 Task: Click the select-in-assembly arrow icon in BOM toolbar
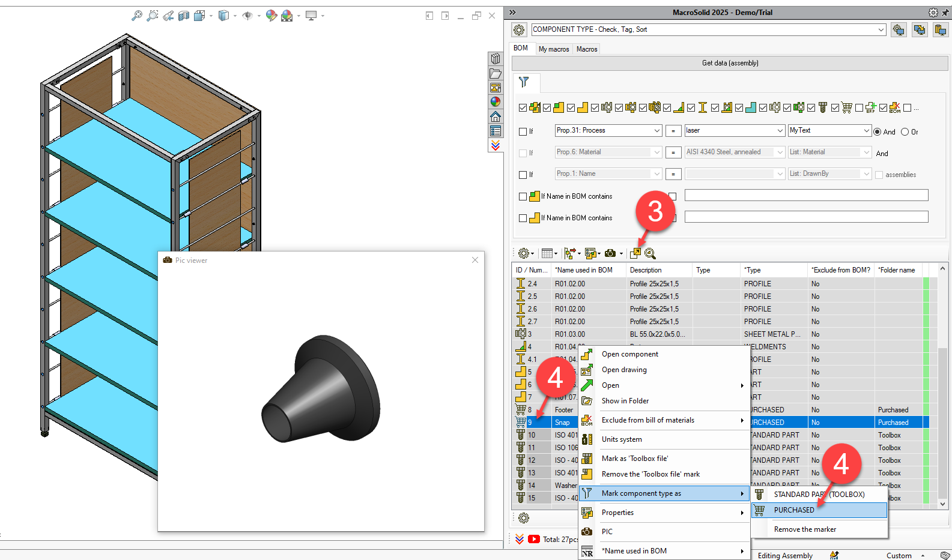click(x=635, y=253)
